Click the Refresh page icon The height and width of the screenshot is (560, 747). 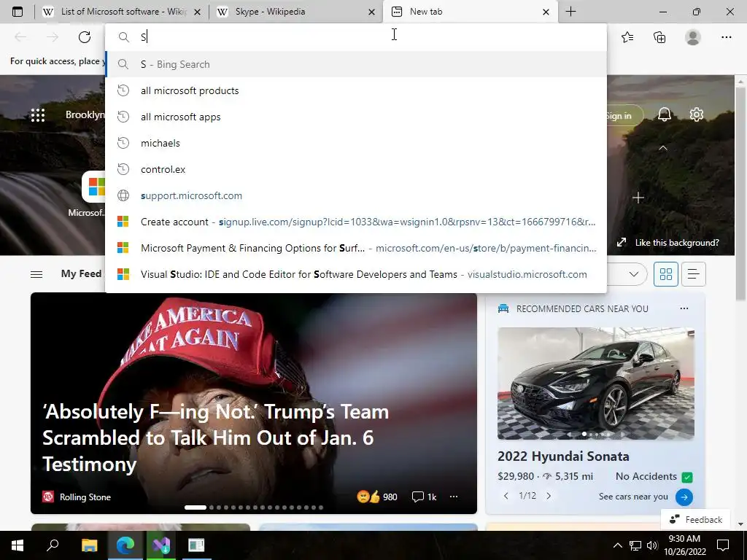[x=85, y=36]
